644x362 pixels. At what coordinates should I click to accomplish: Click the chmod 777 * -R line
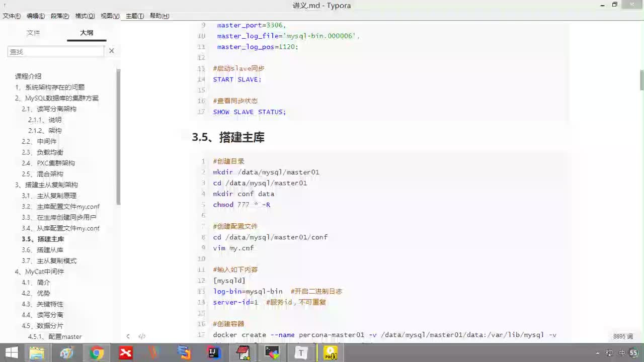[x=242, y=205]
